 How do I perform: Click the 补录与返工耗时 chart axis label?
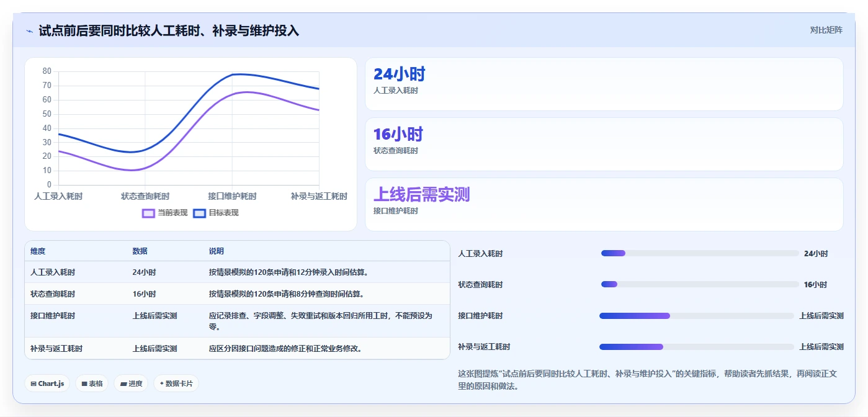[x=319, y=196]
